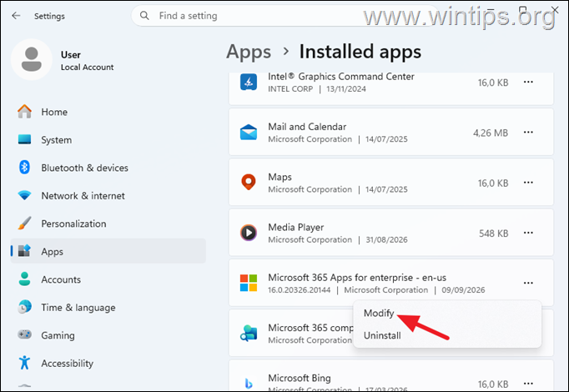Select the Media Player app name
The width and height of the screenshot is (569, 392).
(295, 227)
